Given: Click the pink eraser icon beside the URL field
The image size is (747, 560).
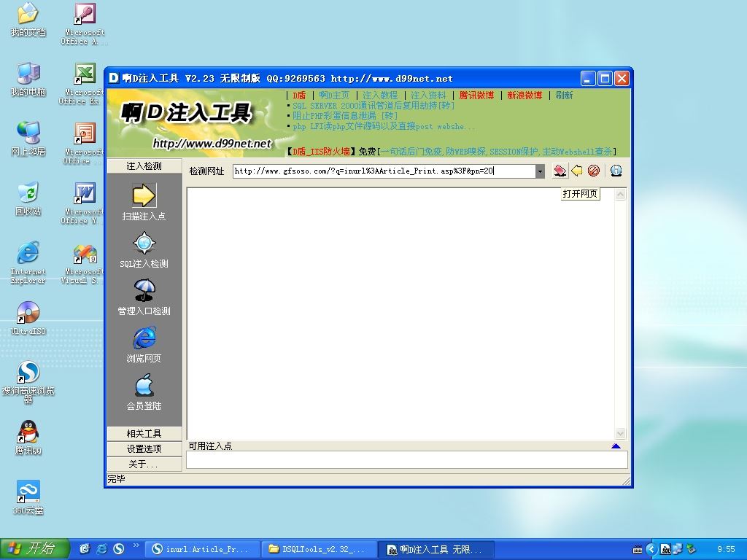Looking at the screenshot, I should pos(560,171).
